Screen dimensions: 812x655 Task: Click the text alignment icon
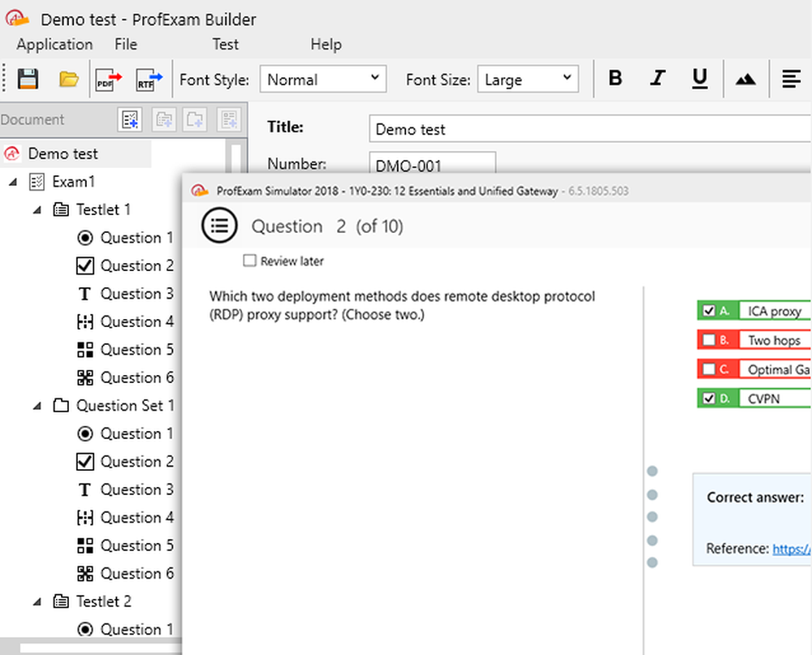[791, 80]
